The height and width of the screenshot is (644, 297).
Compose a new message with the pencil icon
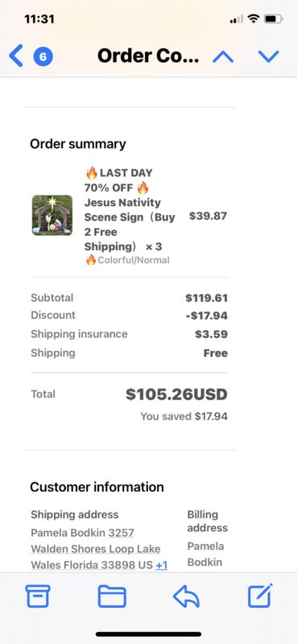point(260,596)
